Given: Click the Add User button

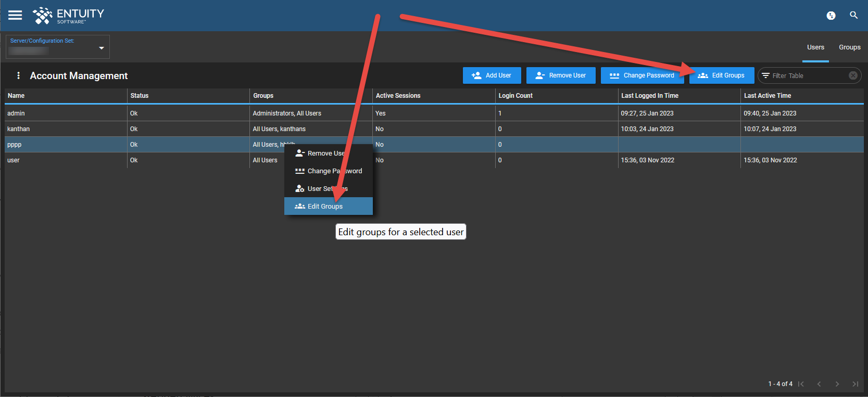Looking at the screenshot, I should [x=492, y=75].
